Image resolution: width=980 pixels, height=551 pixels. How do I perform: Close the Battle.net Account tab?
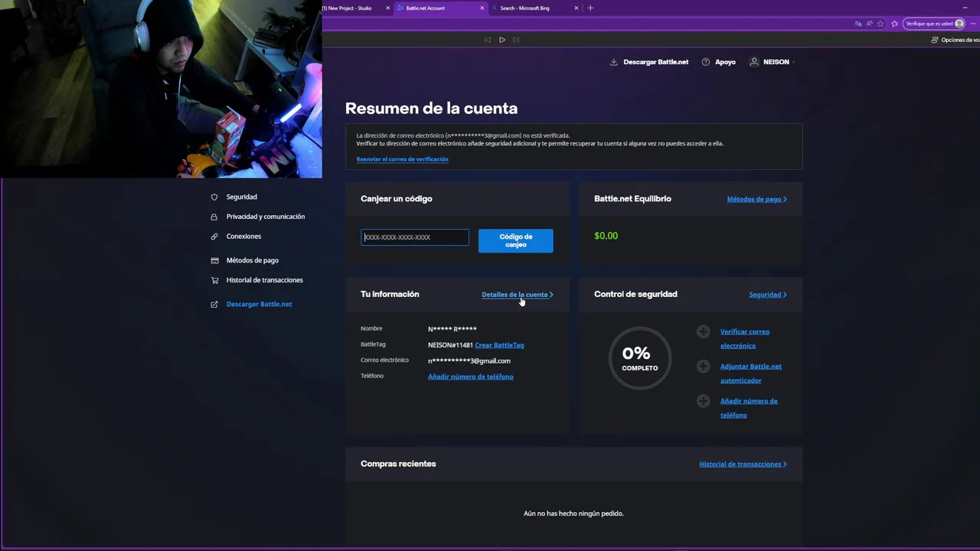tap(482, 8)
